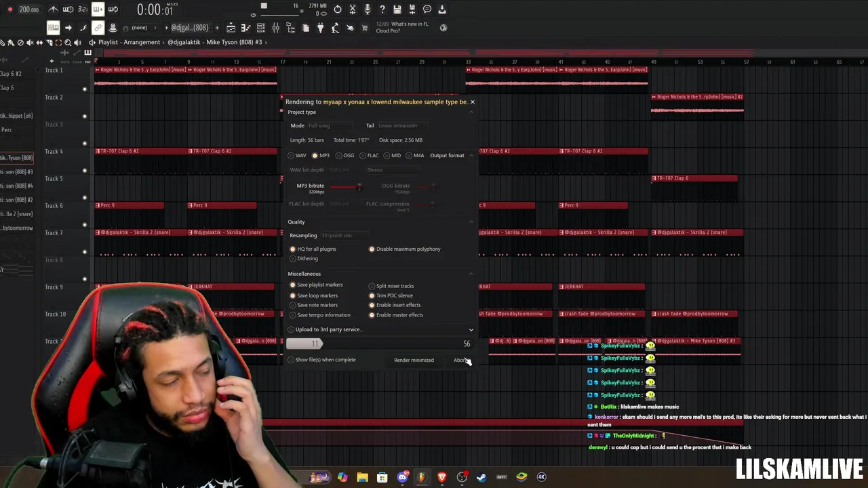Screen dimensions: 868x488
Task: Click the undo history circular arrow icon
Action: point(338,9)
